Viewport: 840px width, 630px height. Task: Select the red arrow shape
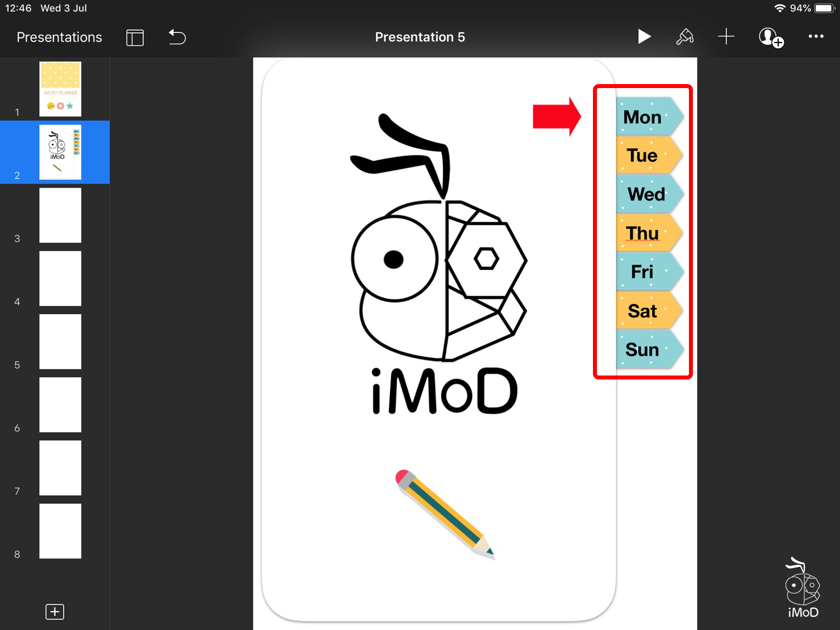556,116
